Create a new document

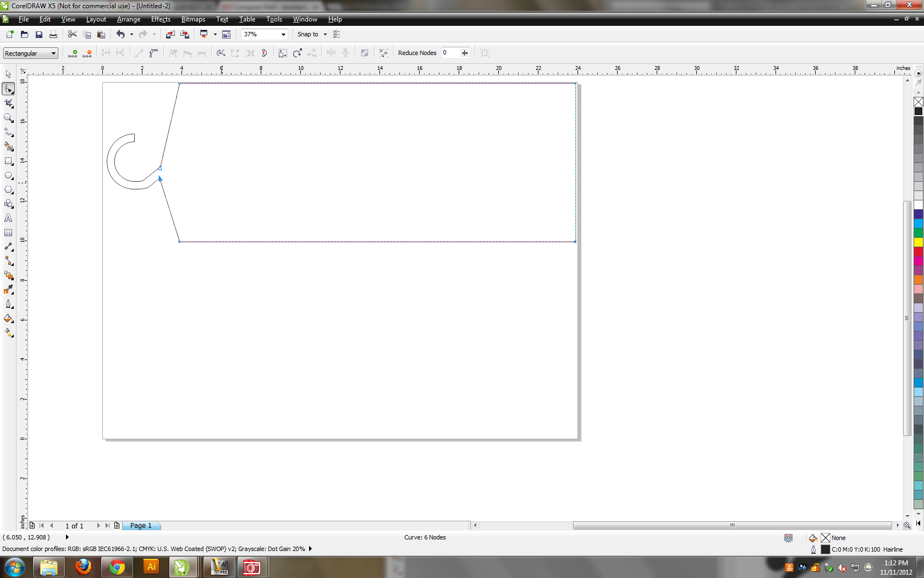click(x=9, y=34)
